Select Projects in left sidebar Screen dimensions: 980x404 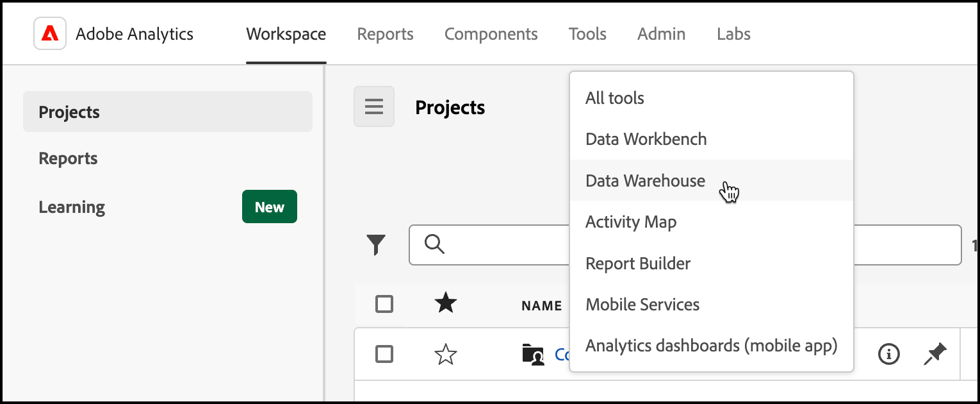168,112
